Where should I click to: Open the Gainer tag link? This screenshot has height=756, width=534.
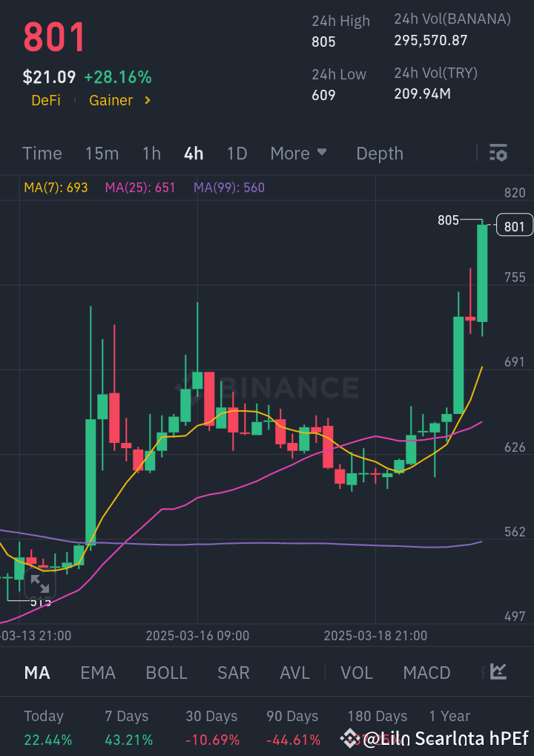point(111,100)
